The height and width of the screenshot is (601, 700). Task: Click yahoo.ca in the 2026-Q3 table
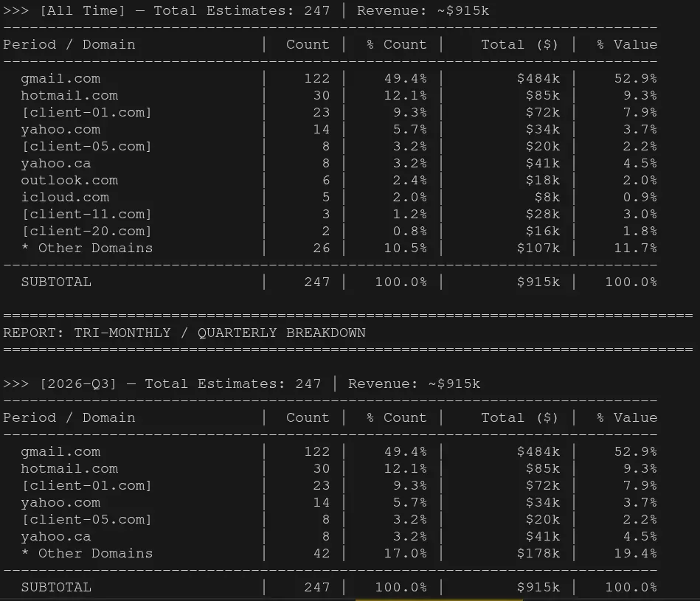(x=56, y=536)
